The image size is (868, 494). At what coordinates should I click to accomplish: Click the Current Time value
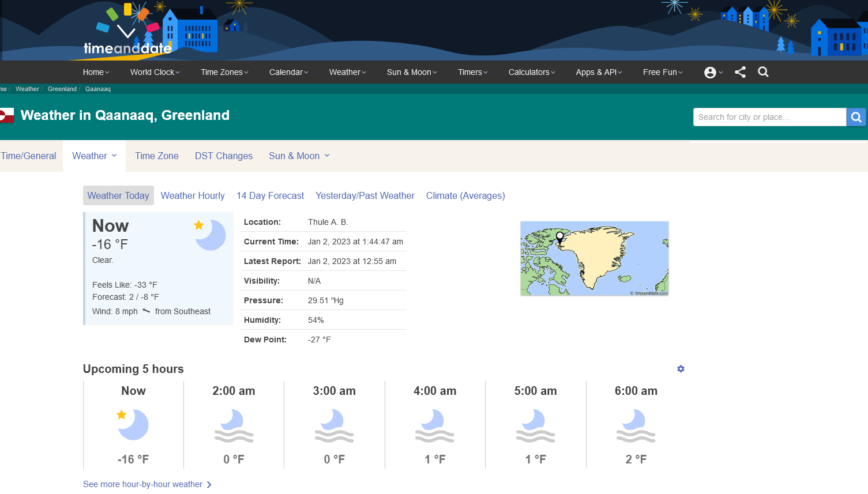click(355, 242)
